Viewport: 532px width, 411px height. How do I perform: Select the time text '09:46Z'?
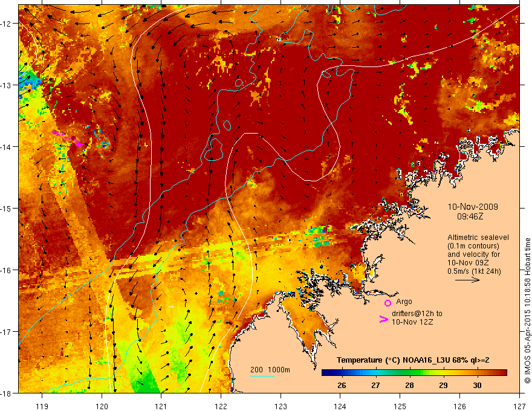click(470, 216)
